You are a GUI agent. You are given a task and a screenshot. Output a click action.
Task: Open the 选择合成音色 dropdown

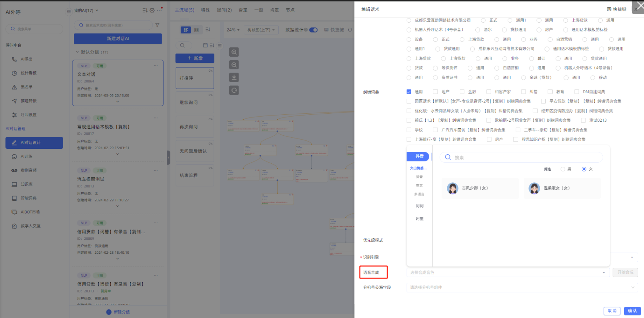point(507,273)
